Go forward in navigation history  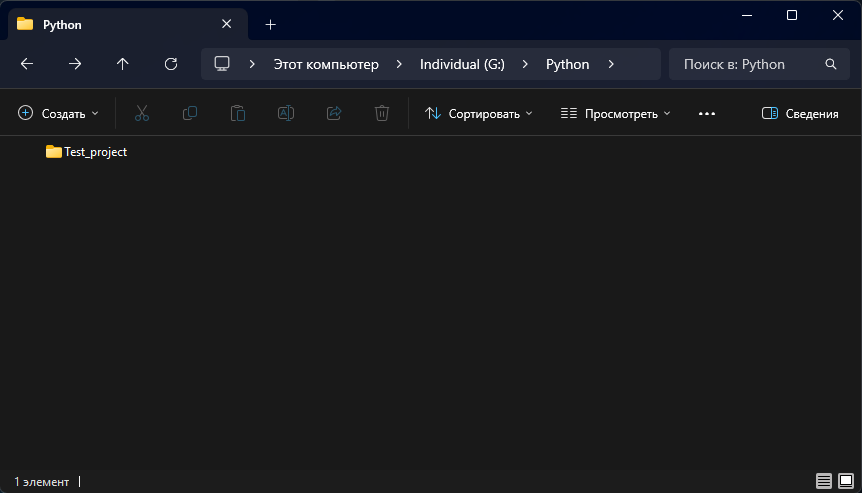pos(75,64)
